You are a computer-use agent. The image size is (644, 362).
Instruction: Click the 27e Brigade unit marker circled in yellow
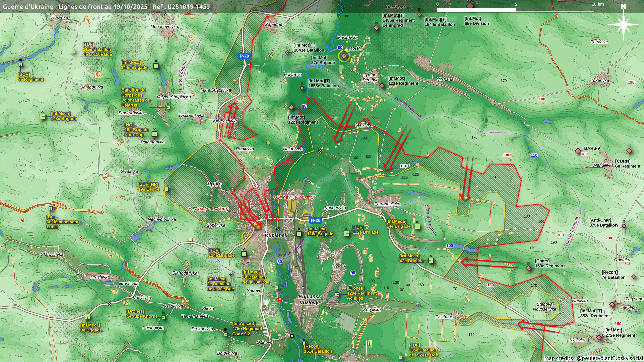344,56
